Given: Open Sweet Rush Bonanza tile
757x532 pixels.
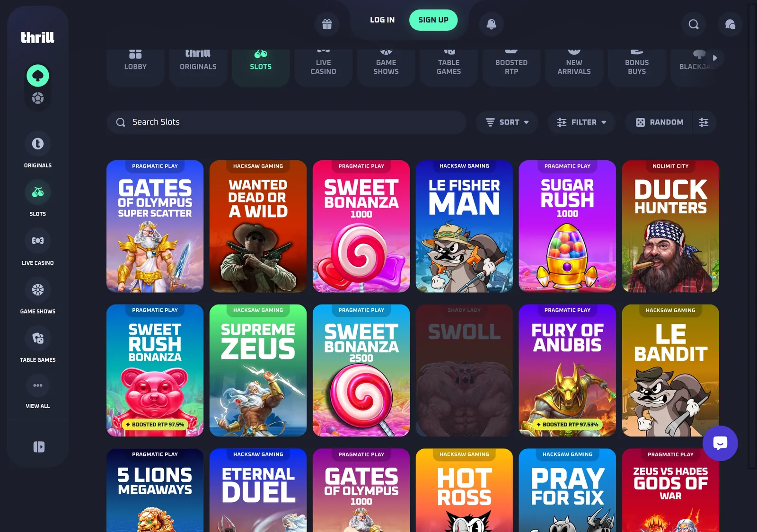Looking at the screenshot, I should coord(155,370).
